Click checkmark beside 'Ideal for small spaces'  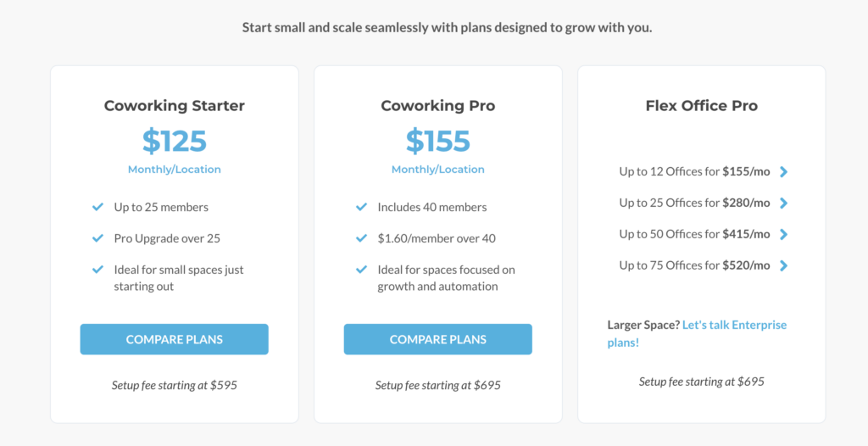[x=97, y=270]
